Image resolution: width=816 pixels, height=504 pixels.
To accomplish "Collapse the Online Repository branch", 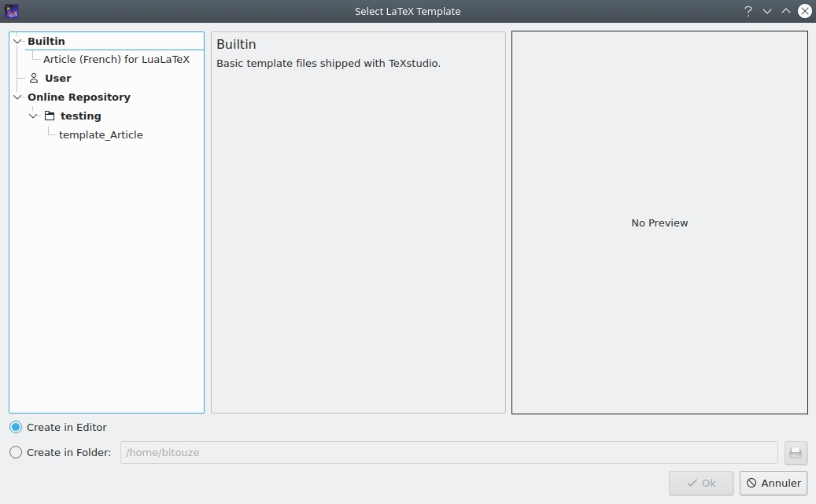I will tap(17, 97).
